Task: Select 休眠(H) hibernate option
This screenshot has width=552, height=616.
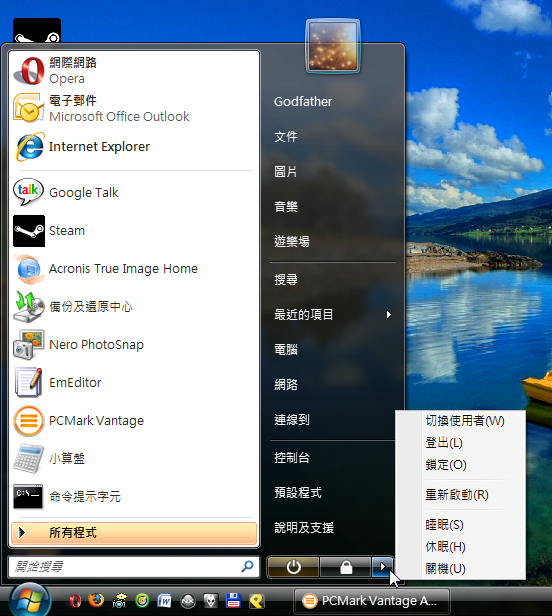Action: point(445,546)
